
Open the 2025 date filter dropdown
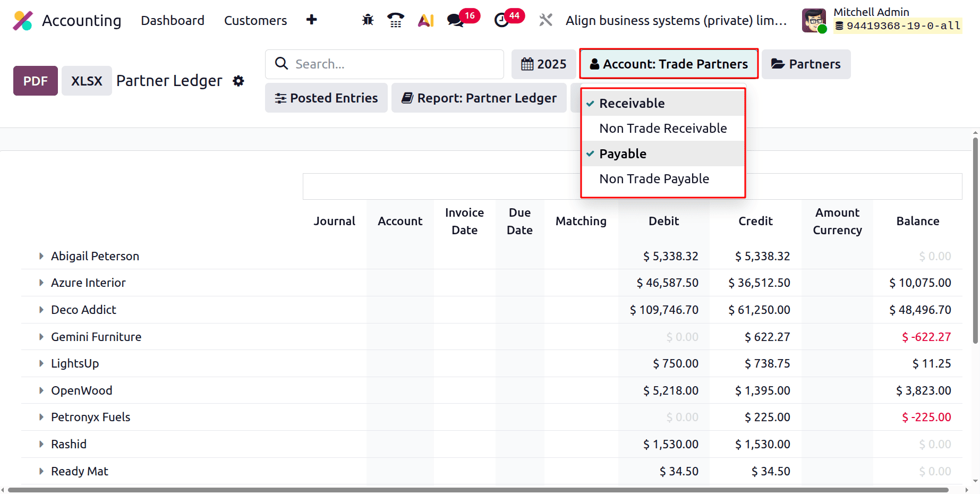pyautogui.click(x=543, y=64)
